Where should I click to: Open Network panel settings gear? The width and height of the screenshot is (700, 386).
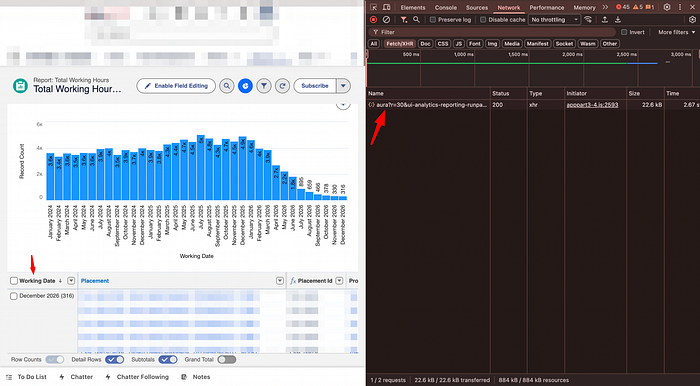[692, 20]
